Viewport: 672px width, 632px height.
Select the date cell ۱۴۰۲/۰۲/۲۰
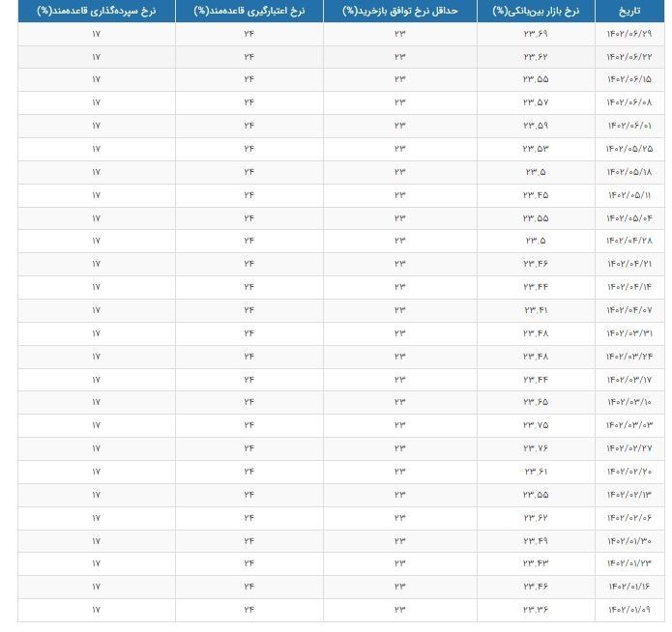click(x=629, y=471)
